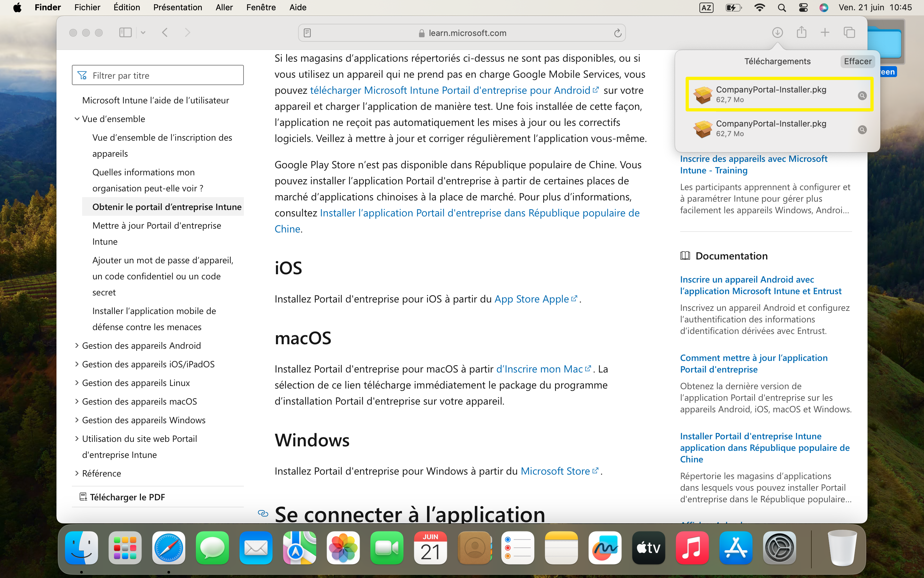Reveal first CompanyPortal-Installer.pkg in Finder
The image size is (924, 578).
point(862,96)
